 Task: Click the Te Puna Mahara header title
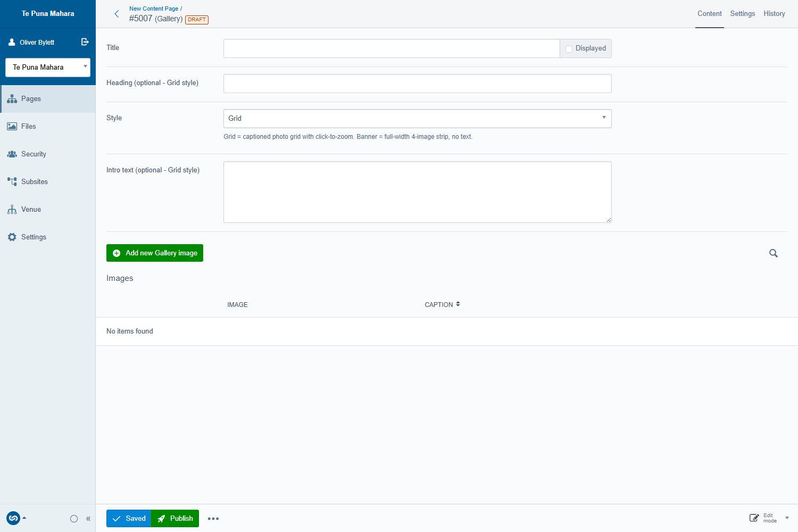(48, 14)
